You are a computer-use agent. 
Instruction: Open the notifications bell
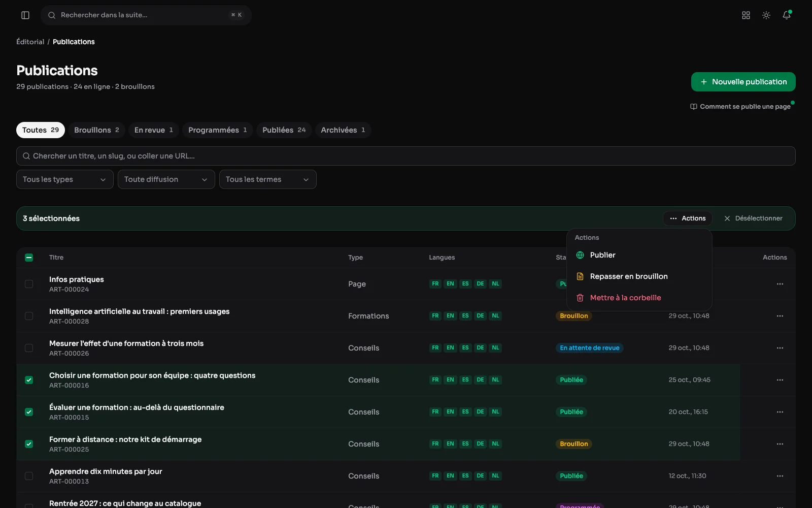point(787,15)
